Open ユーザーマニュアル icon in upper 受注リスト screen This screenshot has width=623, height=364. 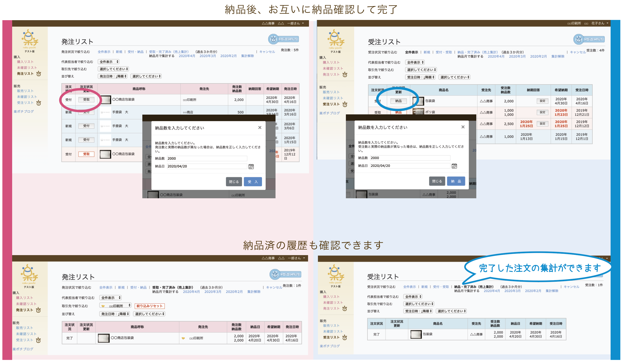[x=589, y=39]
